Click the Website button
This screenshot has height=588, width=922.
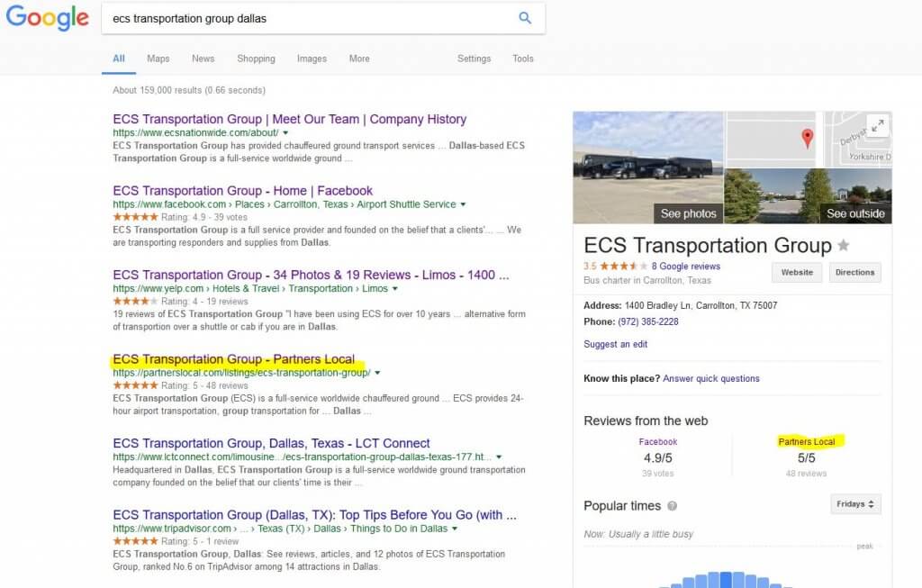(x=797, y=272)
